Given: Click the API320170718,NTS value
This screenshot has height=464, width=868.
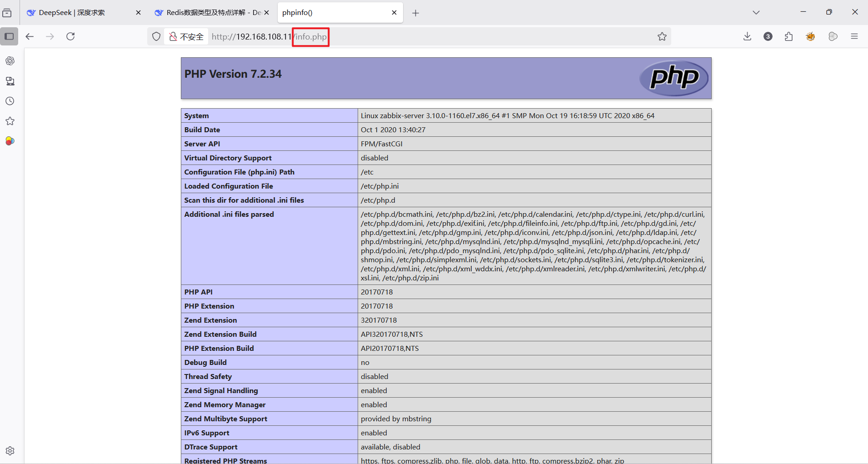Looking at the screenshot, I should point(392,334).
